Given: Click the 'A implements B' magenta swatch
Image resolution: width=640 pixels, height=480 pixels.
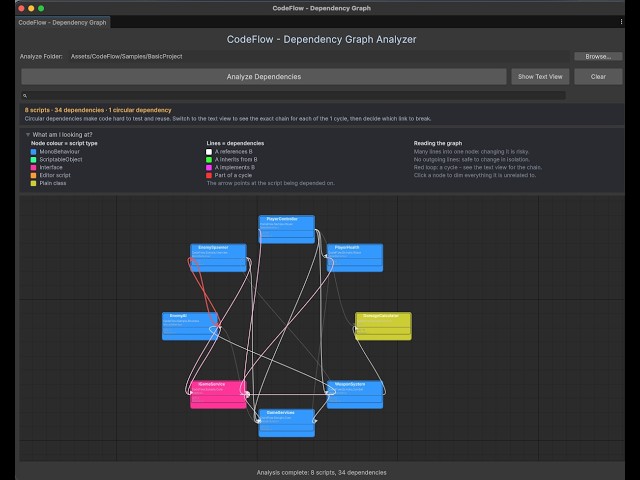Looking at the screenshot, I should pos(209,167).
